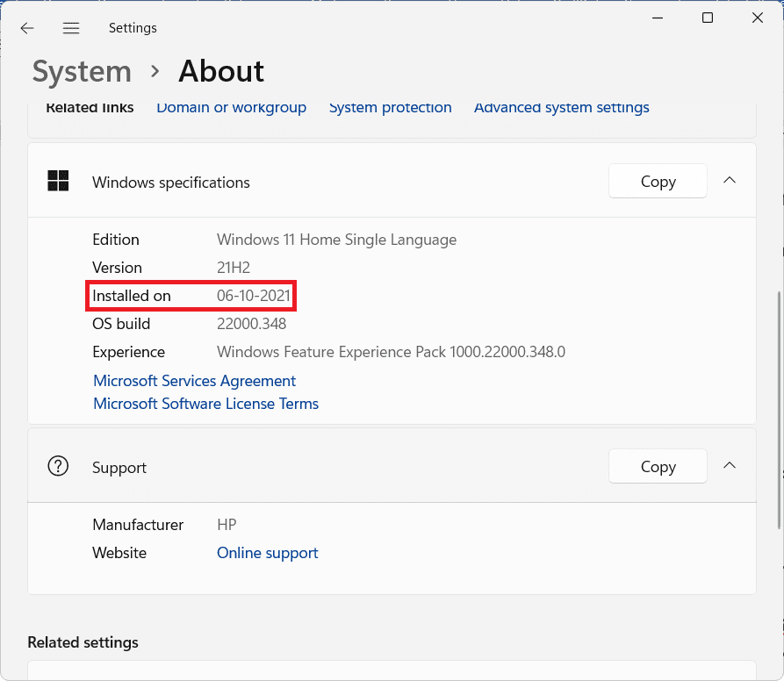Maximize the Settings window
Screen dimensions: 784x681
[x=708, y=18]
